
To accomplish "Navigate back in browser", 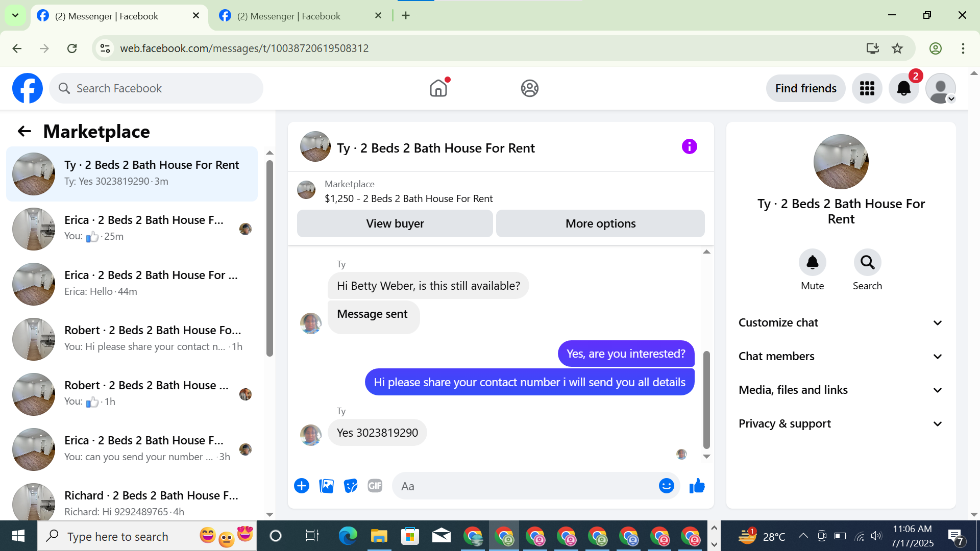I will [17, 48].
